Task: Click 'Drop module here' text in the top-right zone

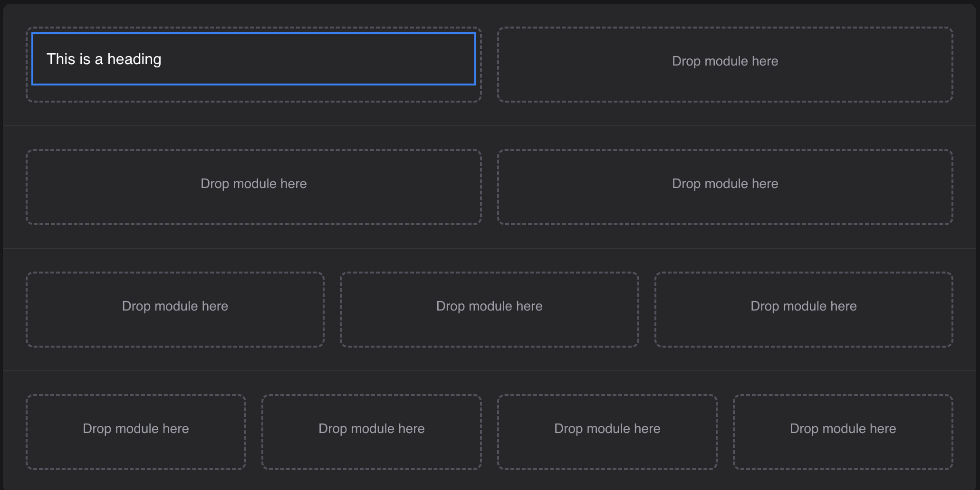Action: click(724, 61)
